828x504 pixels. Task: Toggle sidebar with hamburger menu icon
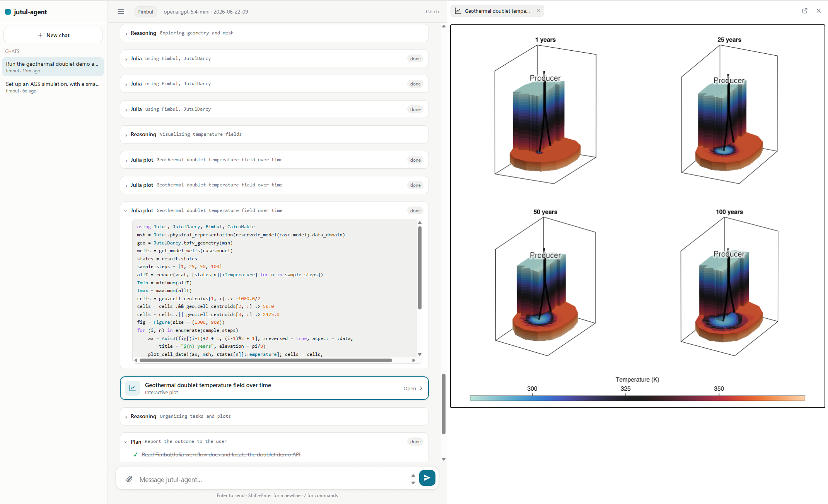(x=121, y=12)
